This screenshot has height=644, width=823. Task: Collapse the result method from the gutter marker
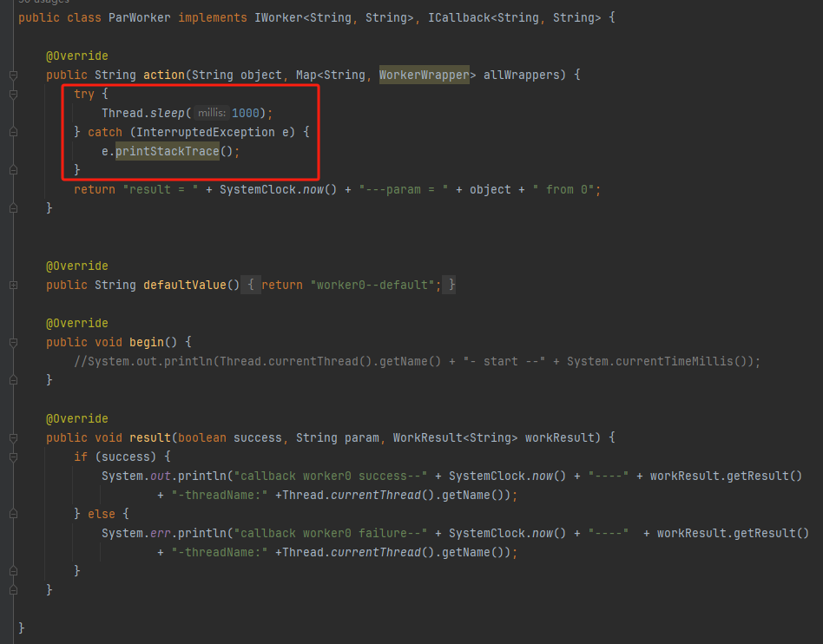point(14,437)
